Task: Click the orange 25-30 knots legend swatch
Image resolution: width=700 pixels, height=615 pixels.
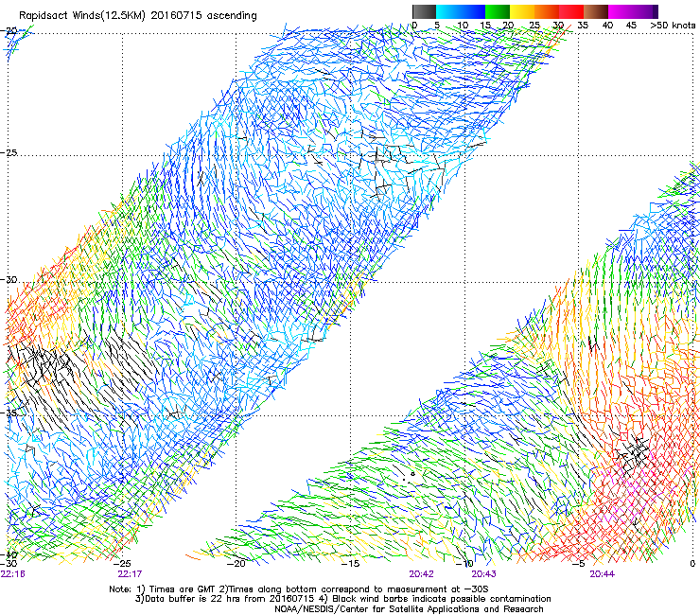Action: (547, 11)
